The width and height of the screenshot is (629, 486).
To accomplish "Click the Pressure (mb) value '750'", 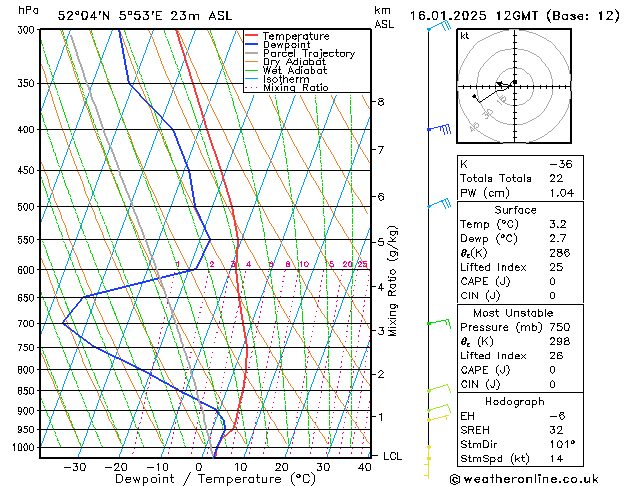I will pyautogui.click(x=560, y=327).
